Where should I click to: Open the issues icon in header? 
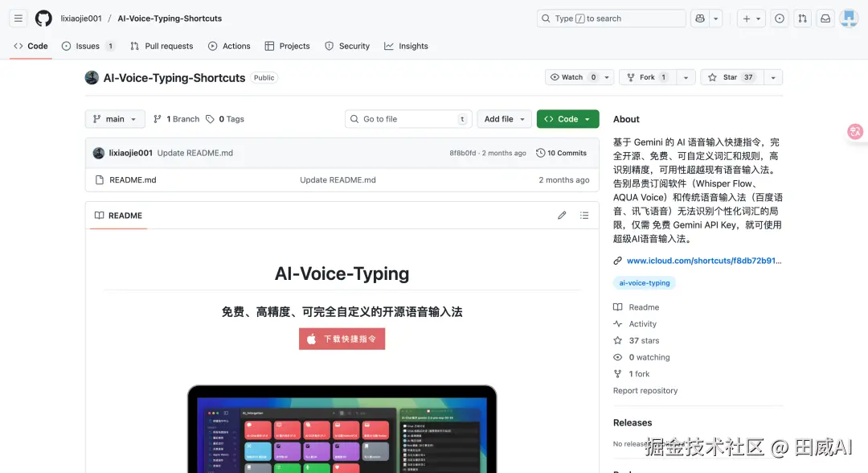pos(780,19)
